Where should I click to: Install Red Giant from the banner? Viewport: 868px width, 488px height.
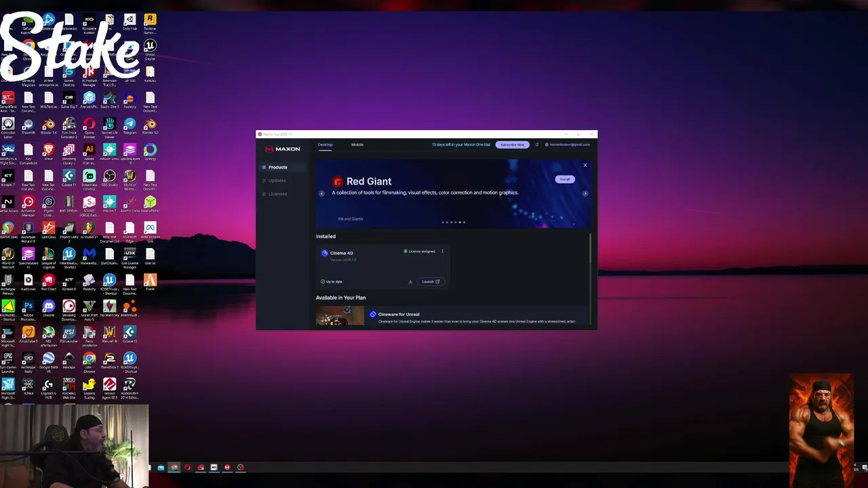(x=564, y=180)
